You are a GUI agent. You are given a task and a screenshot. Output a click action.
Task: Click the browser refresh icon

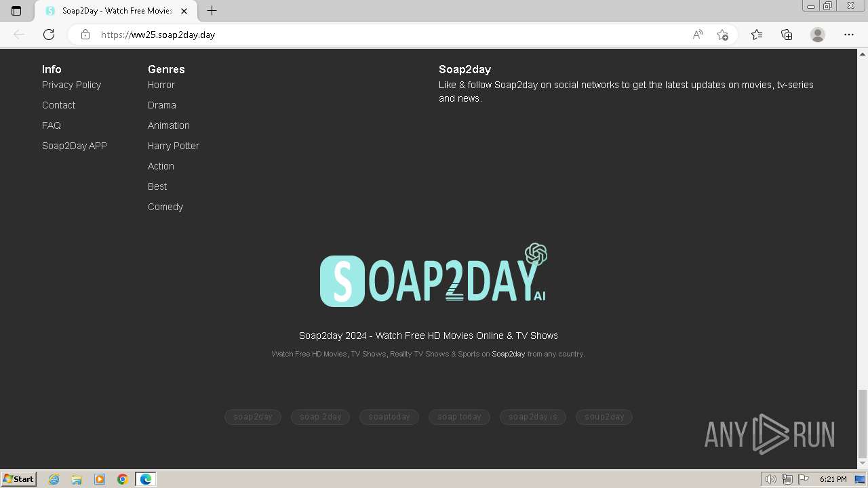(x=49, y=35)
